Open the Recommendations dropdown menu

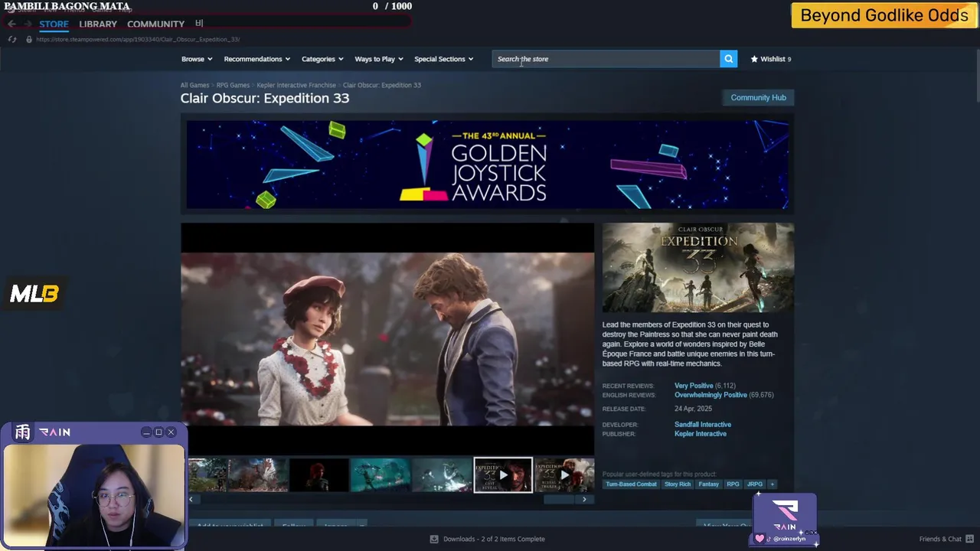256,59
